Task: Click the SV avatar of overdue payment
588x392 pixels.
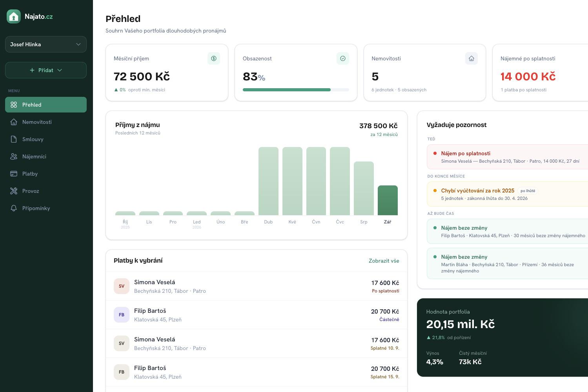Action: click(x=122, y=286)
